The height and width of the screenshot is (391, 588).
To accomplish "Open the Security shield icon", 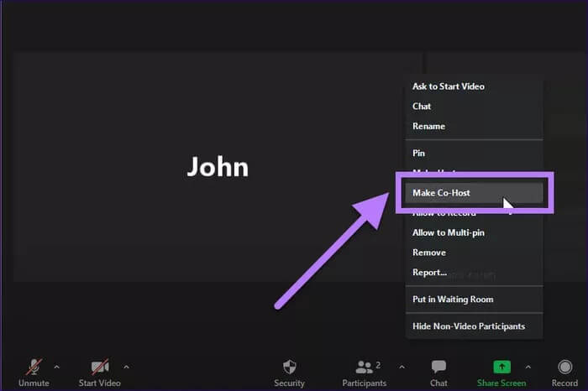I will 289,367.
